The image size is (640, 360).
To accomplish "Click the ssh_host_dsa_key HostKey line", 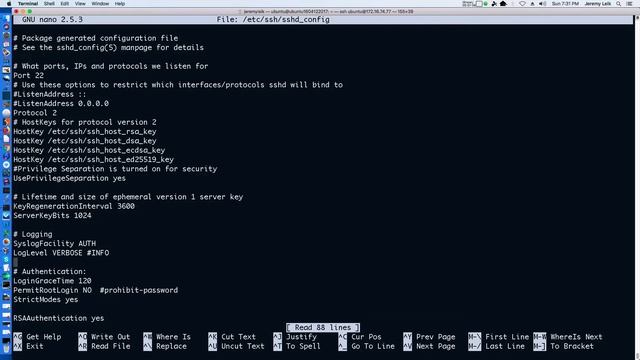I will click(x=84, y=141).
